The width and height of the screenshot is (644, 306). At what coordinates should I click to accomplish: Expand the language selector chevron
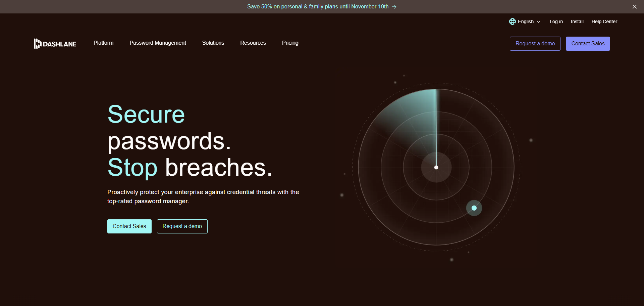click(538, 21)
